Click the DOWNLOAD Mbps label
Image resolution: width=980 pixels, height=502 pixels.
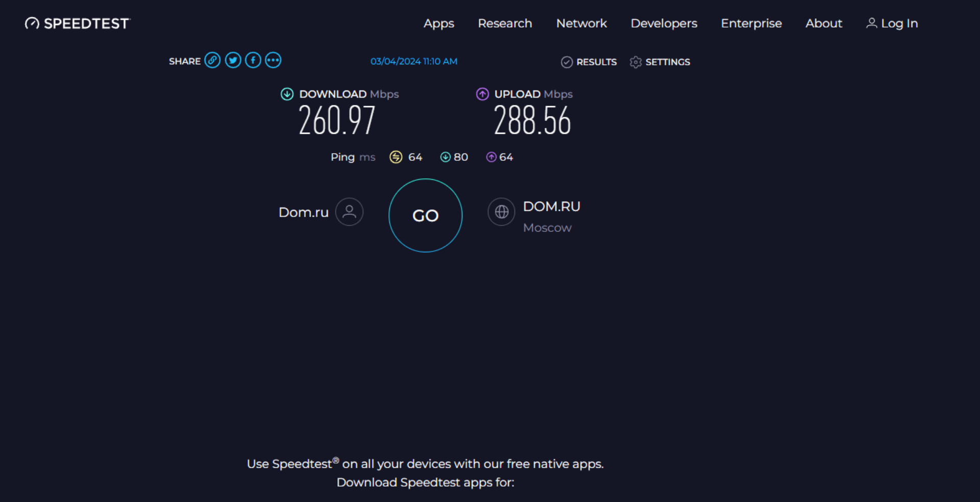(349, 94)
